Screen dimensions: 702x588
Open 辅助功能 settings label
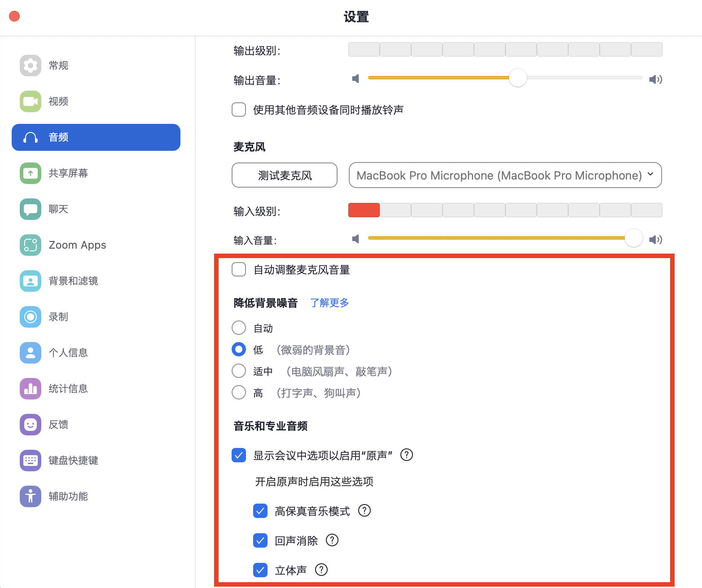tap(68, 496)
